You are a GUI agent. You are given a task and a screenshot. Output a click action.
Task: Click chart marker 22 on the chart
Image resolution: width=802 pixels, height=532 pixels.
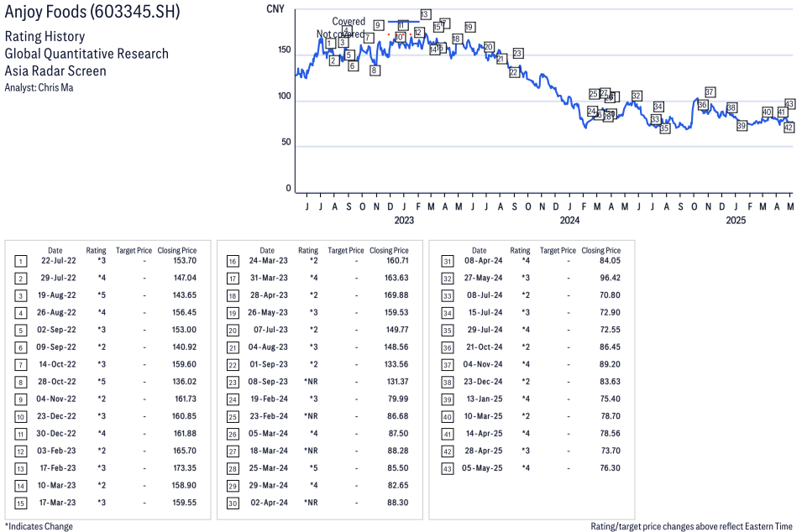(x=513, y=72)
